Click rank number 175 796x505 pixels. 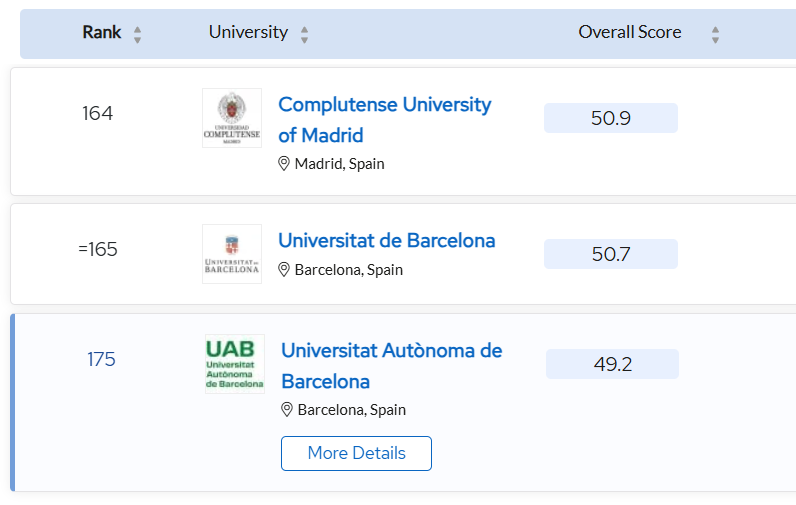[101, 359]
